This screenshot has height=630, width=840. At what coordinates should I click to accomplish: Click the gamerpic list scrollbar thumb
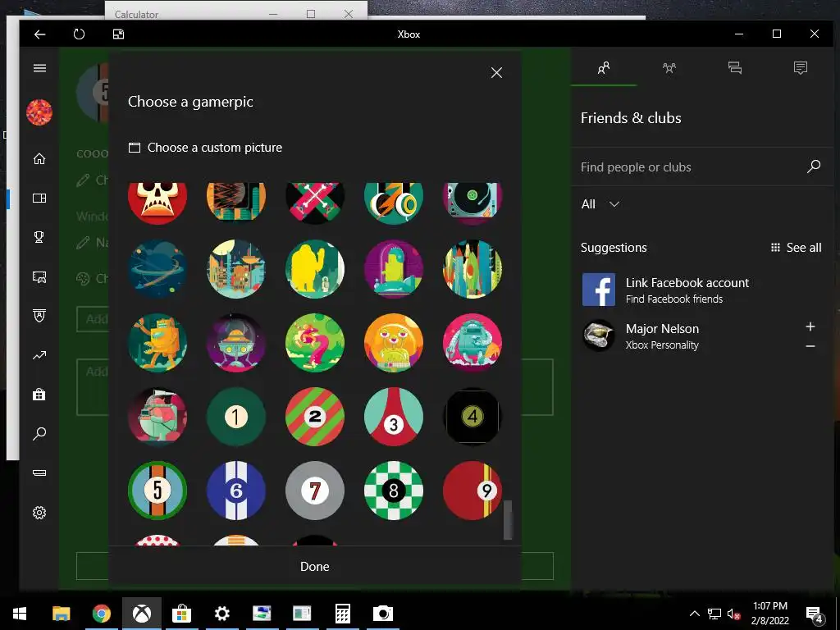[508, 519]
